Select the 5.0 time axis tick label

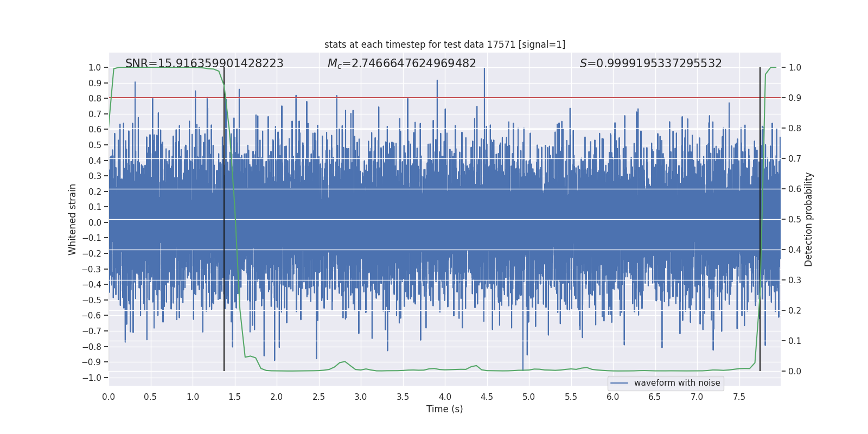[x=529, y=397]
